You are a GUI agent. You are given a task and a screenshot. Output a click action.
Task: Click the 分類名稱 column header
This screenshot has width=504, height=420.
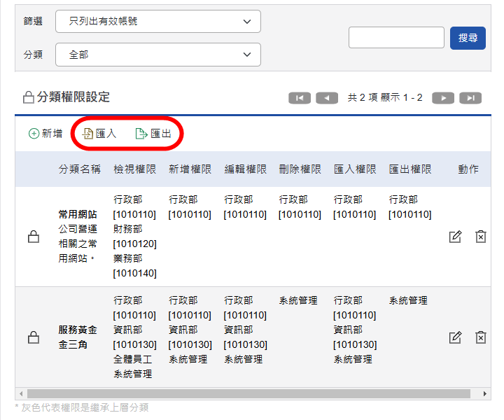click(80, 169)
